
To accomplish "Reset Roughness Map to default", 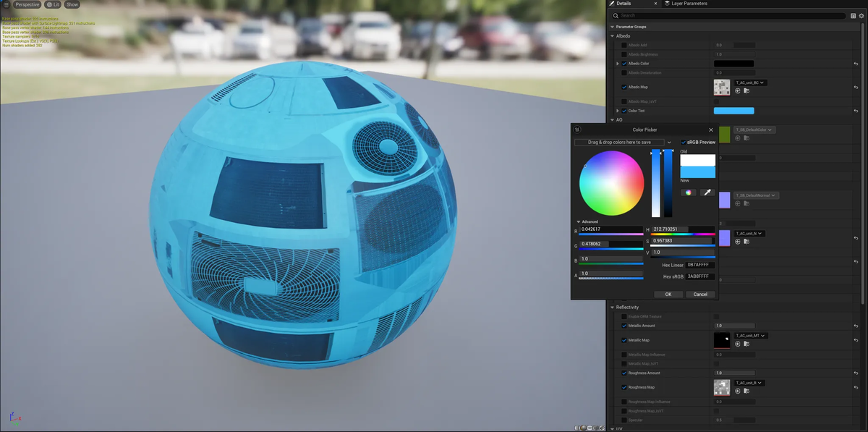I will coord(856,387).
